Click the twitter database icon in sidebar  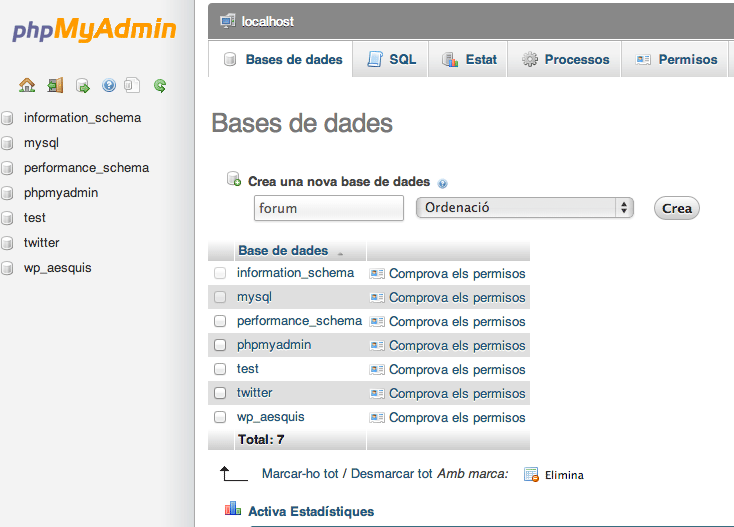click(x=7, y=243)
